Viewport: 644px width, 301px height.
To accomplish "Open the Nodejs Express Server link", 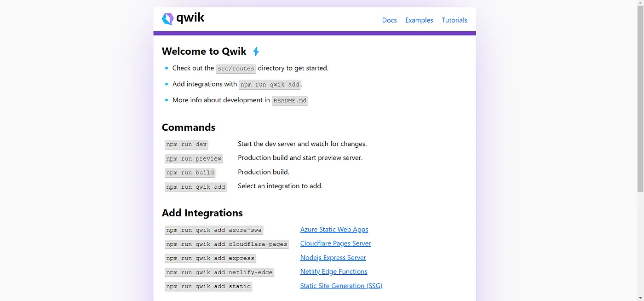I will [x=333, y=258].
